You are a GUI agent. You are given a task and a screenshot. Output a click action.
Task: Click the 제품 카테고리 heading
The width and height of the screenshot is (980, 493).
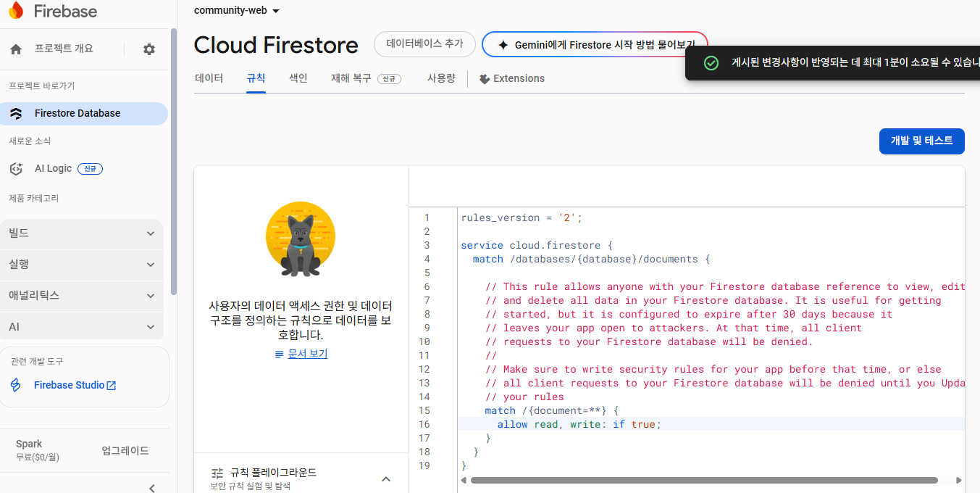33,198
